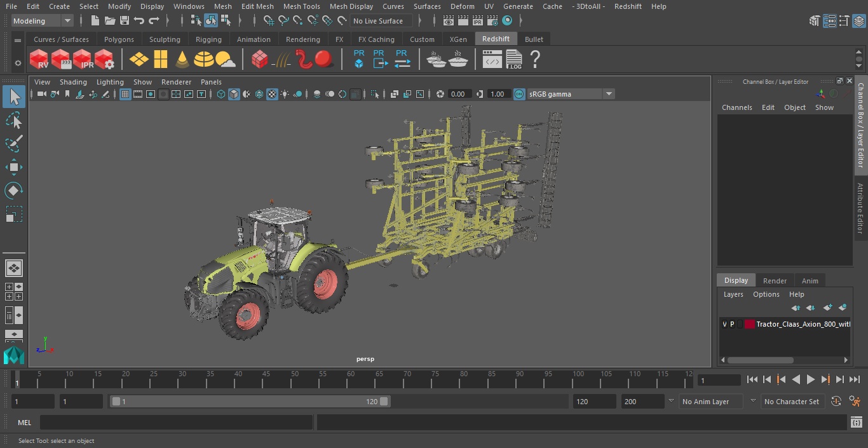Go to start of playback range

(752, 379)
